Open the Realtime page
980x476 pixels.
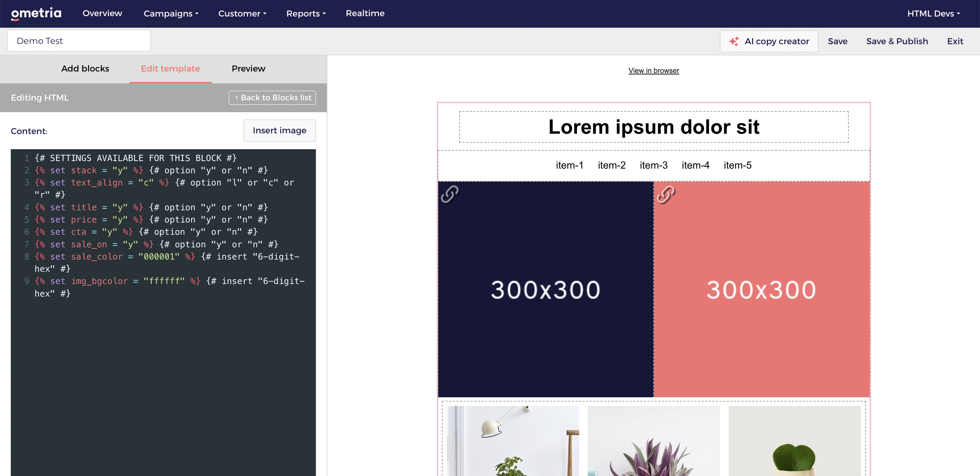365,13
